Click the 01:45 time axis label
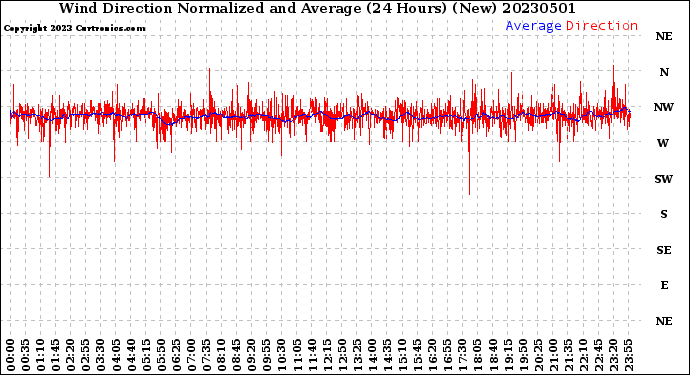The image size is (690, 375). click(x=56, y=355)
